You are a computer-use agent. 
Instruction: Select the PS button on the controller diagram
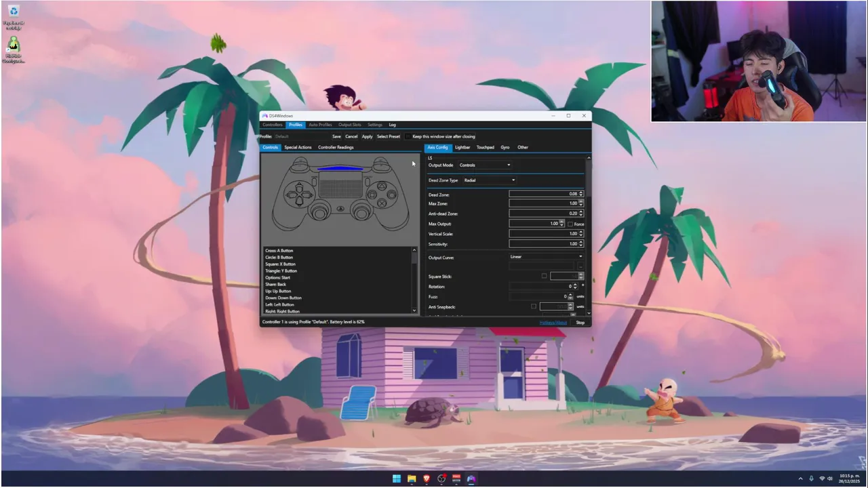point(340,208)
